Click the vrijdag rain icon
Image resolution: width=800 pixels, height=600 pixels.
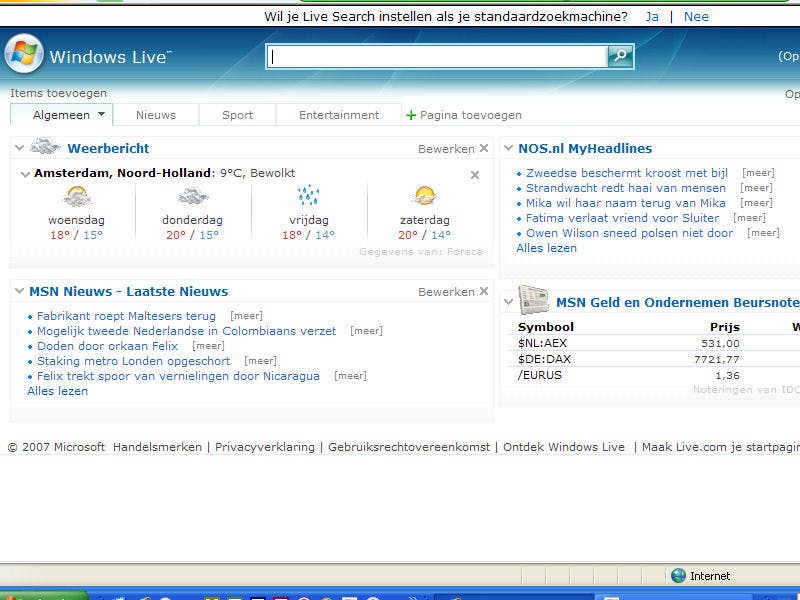(308, 196)
